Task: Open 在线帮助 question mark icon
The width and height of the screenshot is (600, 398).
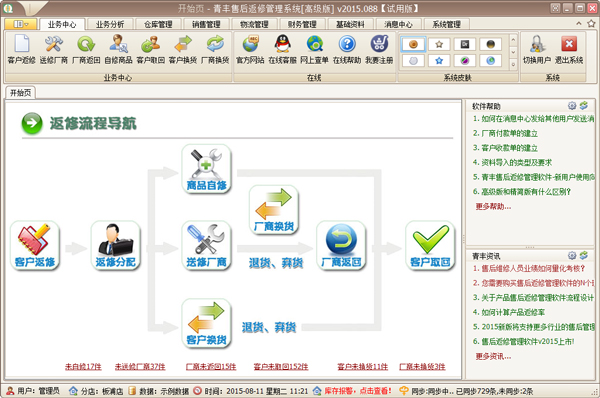Action: click(347, 49)
